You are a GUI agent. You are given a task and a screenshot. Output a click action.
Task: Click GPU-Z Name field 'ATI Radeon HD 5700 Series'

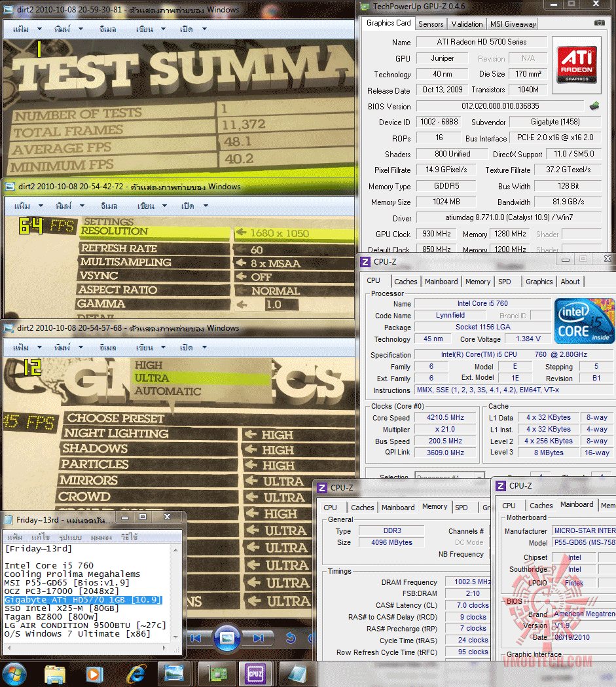[x=482, y=42]
